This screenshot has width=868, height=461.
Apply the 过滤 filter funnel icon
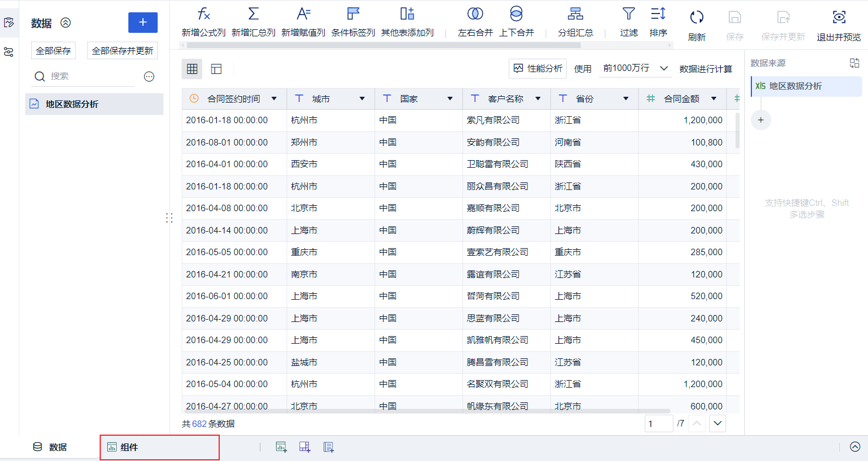[x=629, y=14]
